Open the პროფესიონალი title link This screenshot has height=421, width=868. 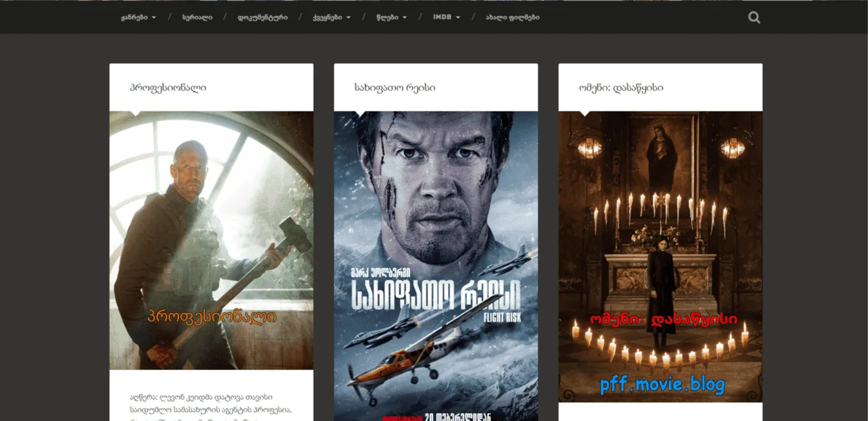pos(168,88)
